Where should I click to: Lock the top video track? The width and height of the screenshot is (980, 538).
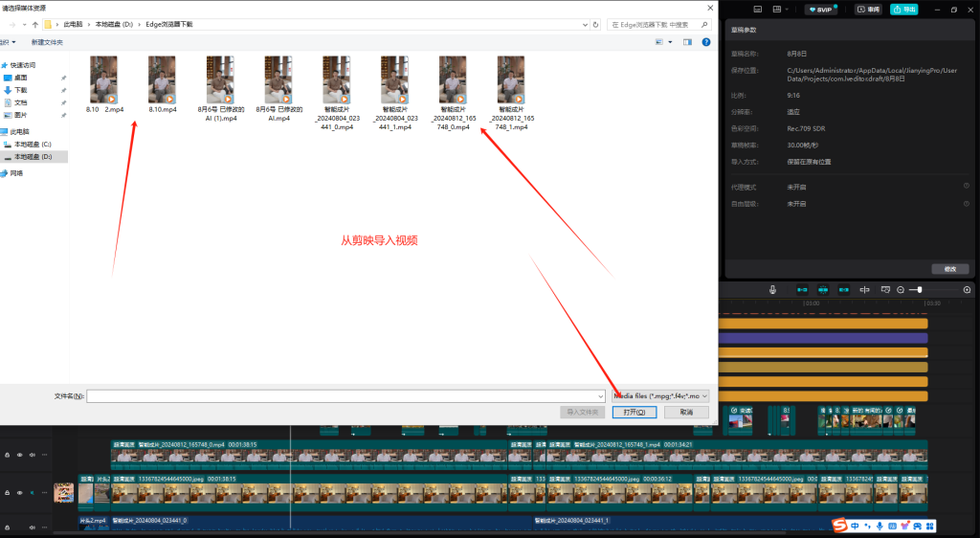coord(7,455)
